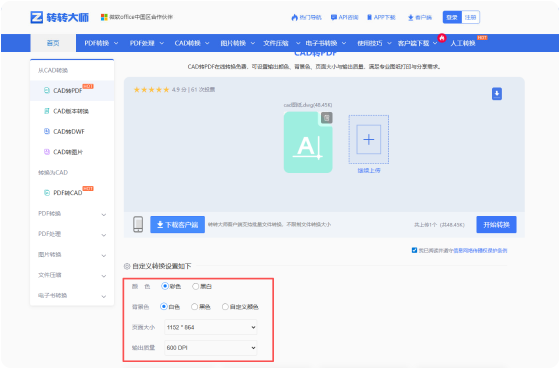Click the 继续上传 link text

(369, 171)
